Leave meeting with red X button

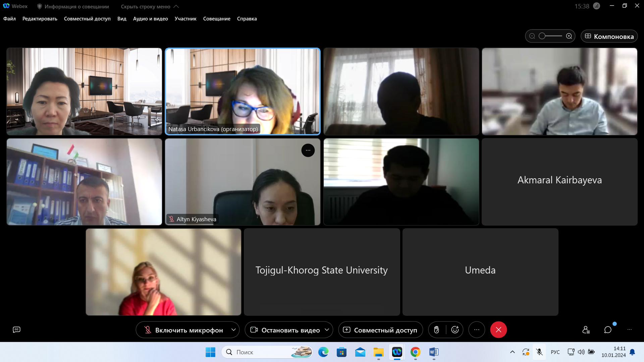(x=498, y=330)
